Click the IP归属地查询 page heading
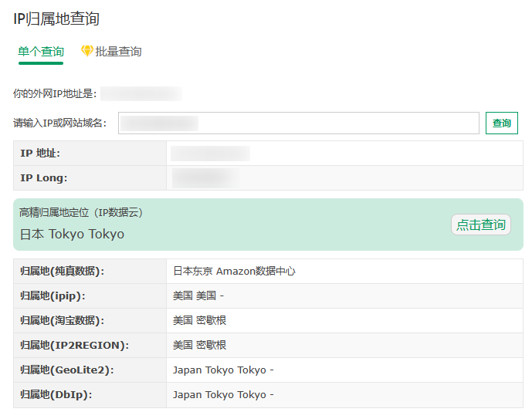Viewport: 532px width, 412px height. coord(56,19)
